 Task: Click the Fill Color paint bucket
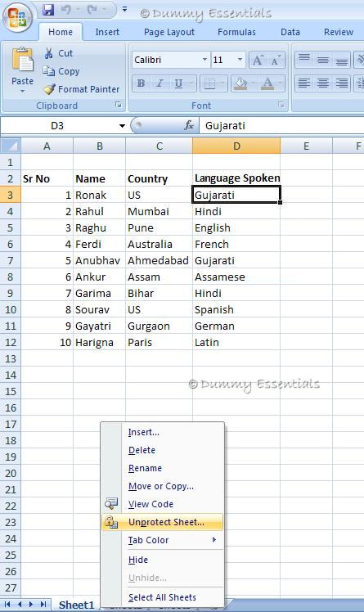click(240, 83)
